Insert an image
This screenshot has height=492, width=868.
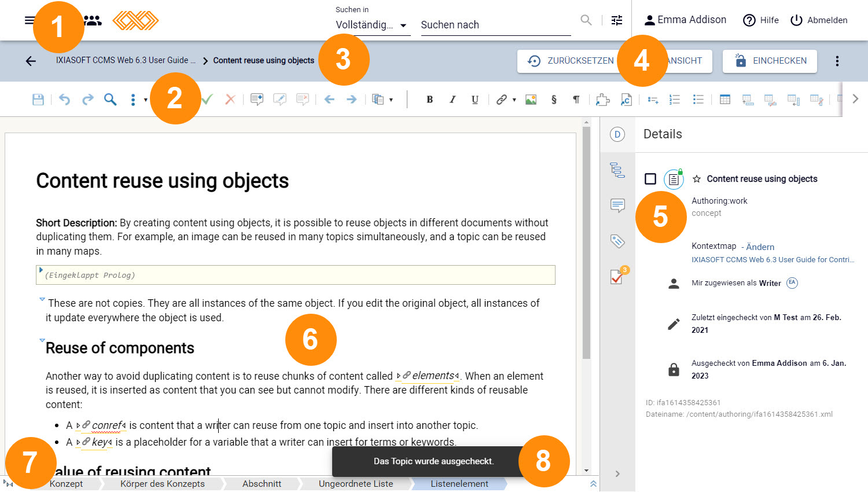coord(531,100)
